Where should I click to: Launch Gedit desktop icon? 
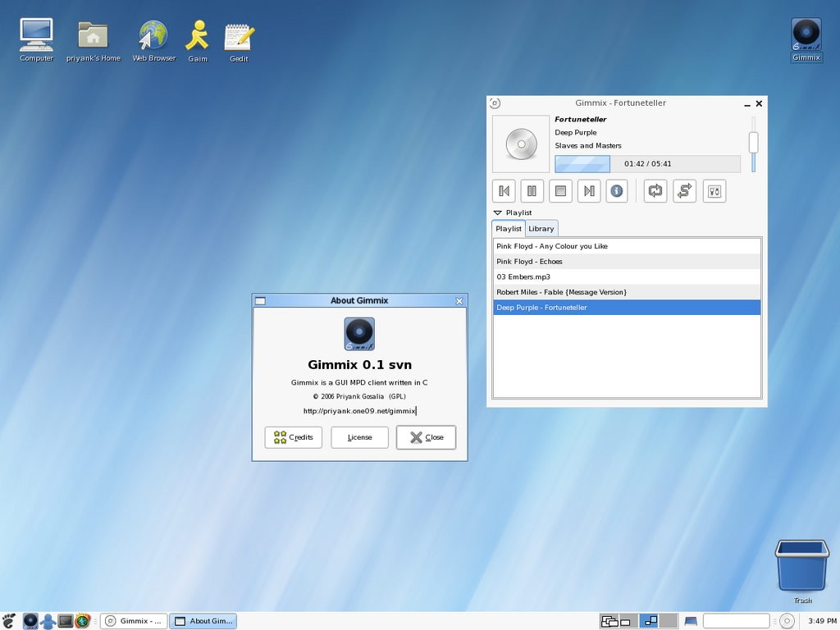(x=239, y=43)
